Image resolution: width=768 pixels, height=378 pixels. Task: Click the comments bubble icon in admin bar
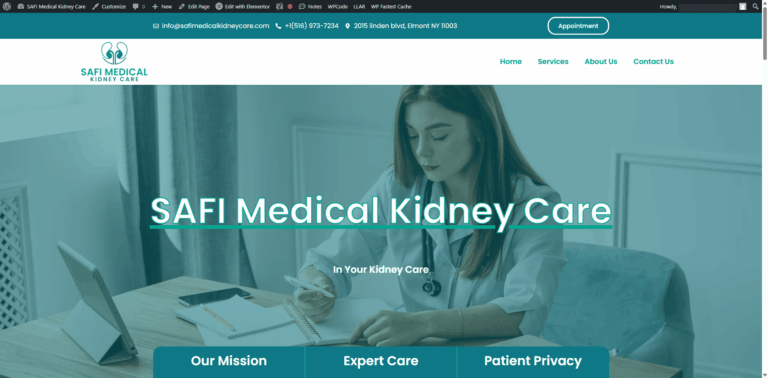coord(136,6)
